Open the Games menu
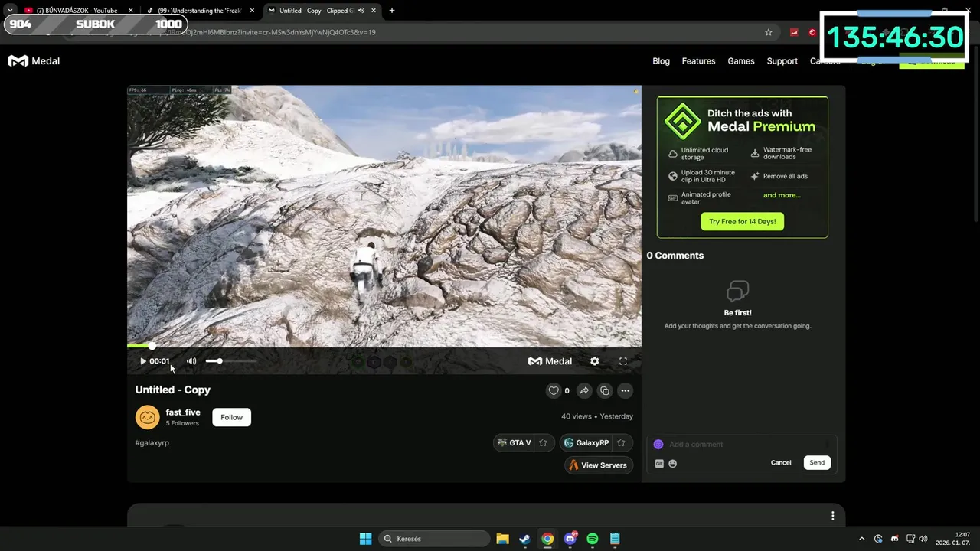Screen dimensions: 980x551 click(741, 61)
